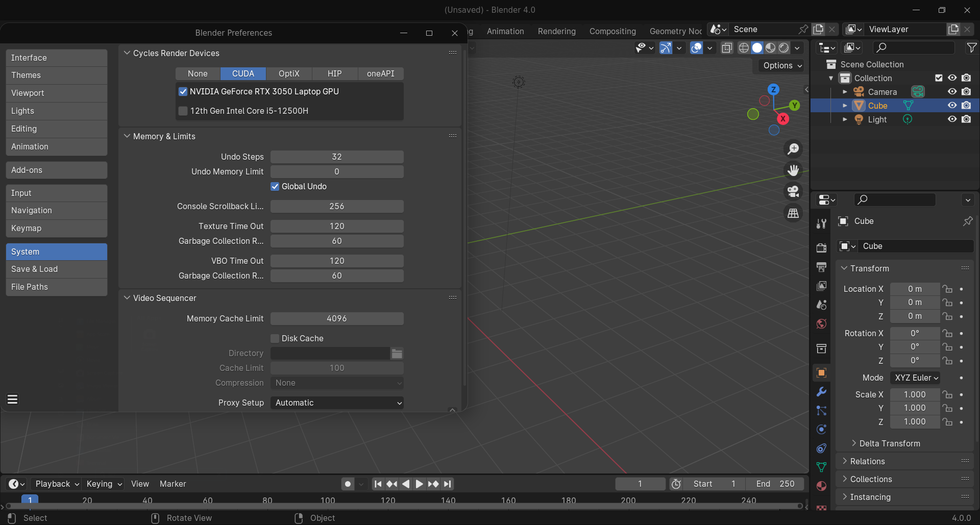This screenshot has height=525, width=980.
Task: Pin the Cube properties with pin icon
Action: click(x=967, y=221)
